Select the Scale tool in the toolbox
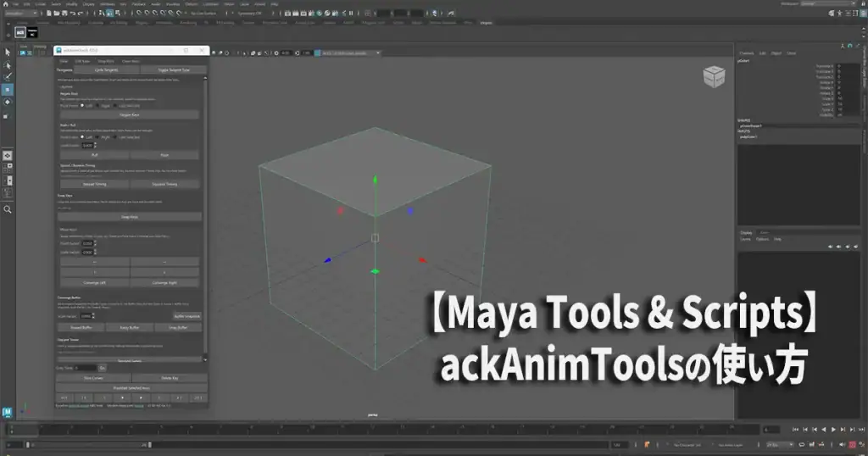 tap(7, 115)
